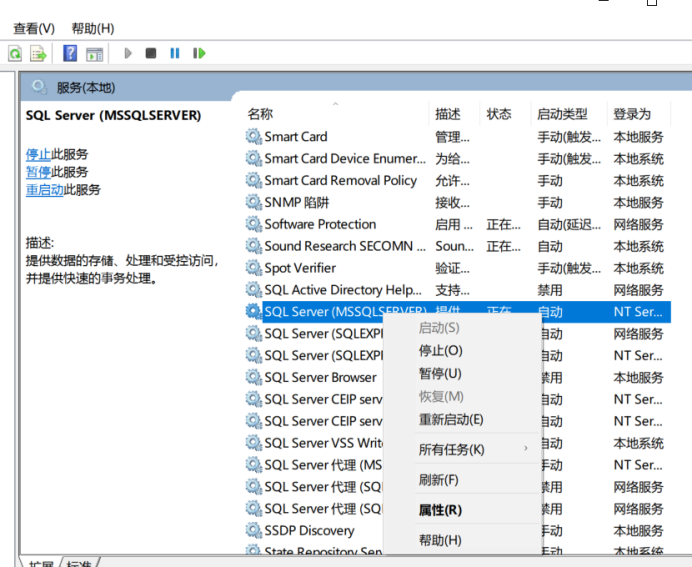Click the 服务(本地) header search-gear icon

pos(39,87)
